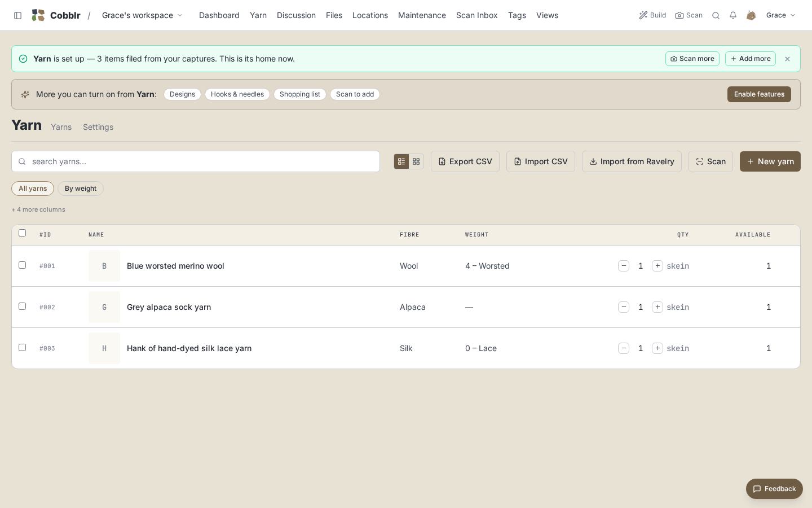Click the Scan more button
The width and height of the screenshot is (812, 508).
[692, 59]
